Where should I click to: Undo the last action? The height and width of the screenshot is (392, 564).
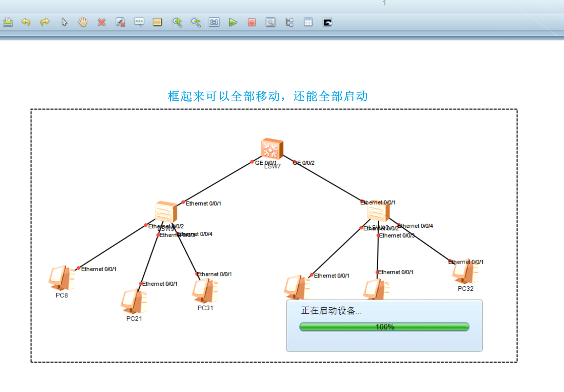coord(26,22)
